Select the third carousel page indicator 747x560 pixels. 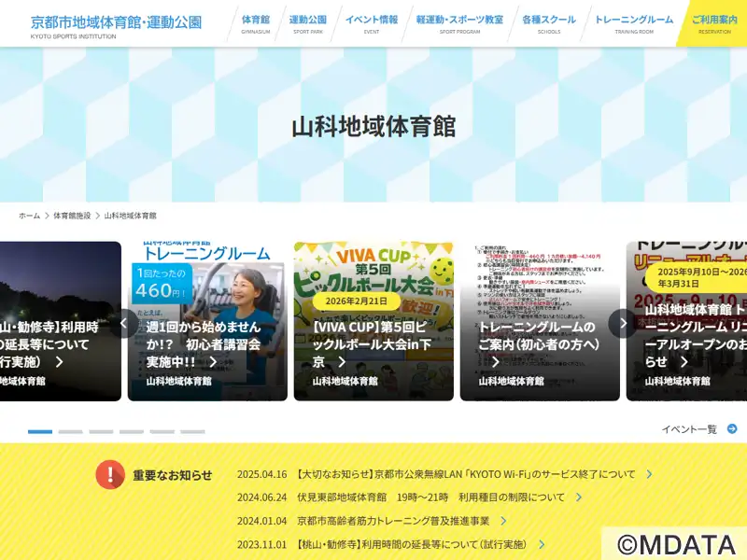(101, 432)
